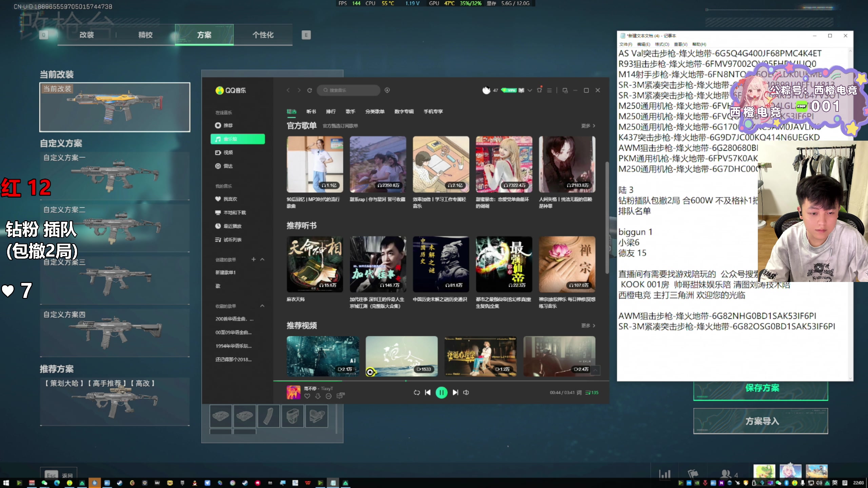Switch to the 分类歌单 tab
This screenshot has height=488, width=868.
(x=375, y=111)
